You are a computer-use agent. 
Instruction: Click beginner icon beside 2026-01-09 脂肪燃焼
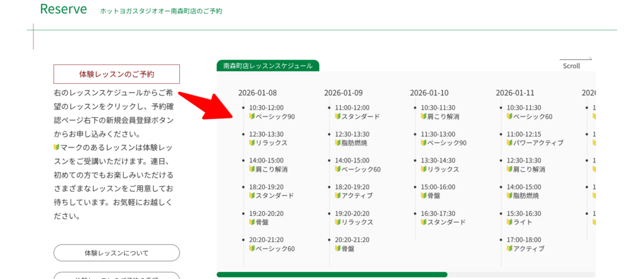[338, 143]
